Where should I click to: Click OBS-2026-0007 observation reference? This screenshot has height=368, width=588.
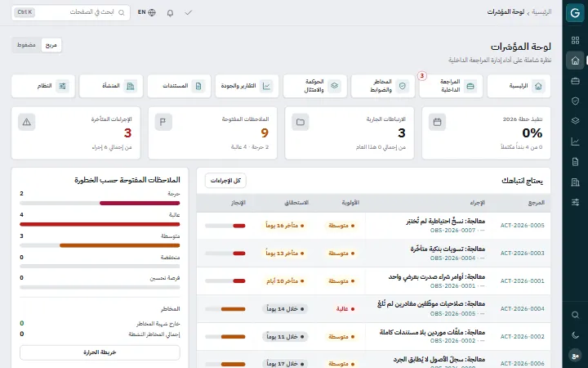pos(452,230)
